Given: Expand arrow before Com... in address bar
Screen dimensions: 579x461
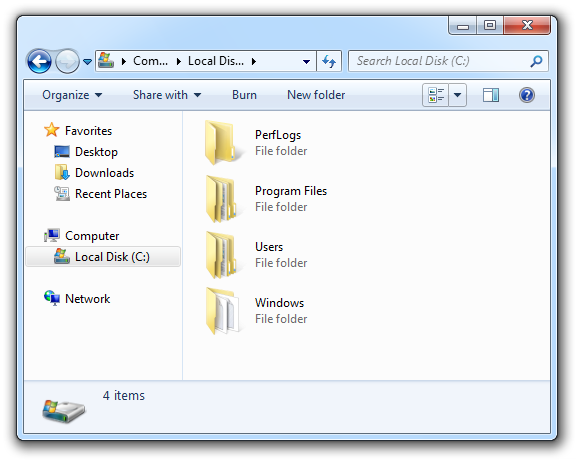Looking at the screenshot, I should coord(124,61).
